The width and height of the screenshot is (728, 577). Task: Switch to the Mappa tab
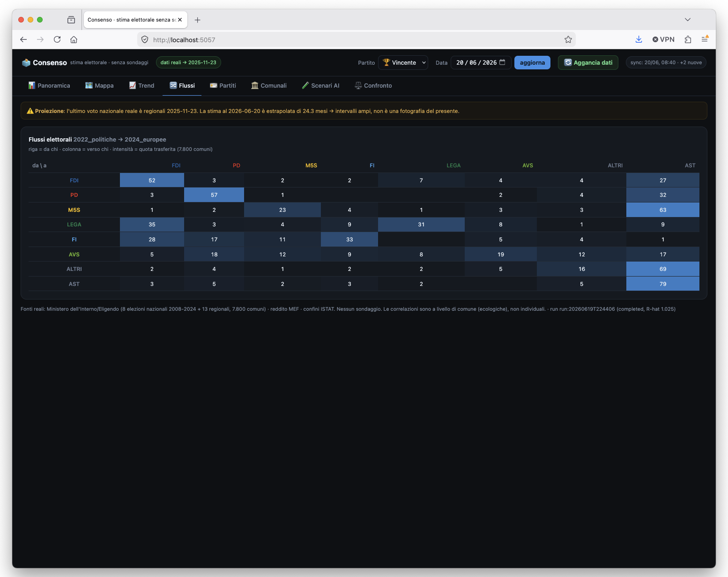pos(99,86)
